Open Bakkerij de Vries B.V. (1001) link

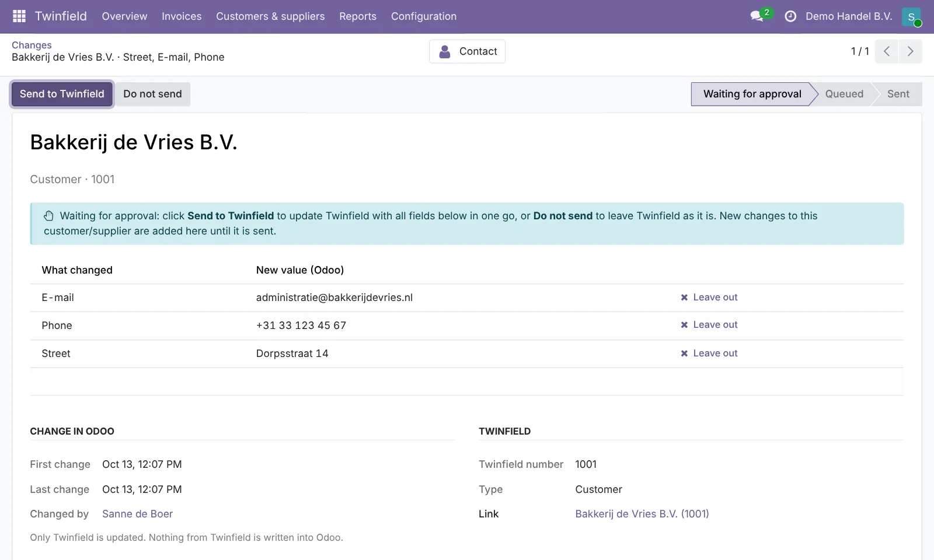click(642, 514)
